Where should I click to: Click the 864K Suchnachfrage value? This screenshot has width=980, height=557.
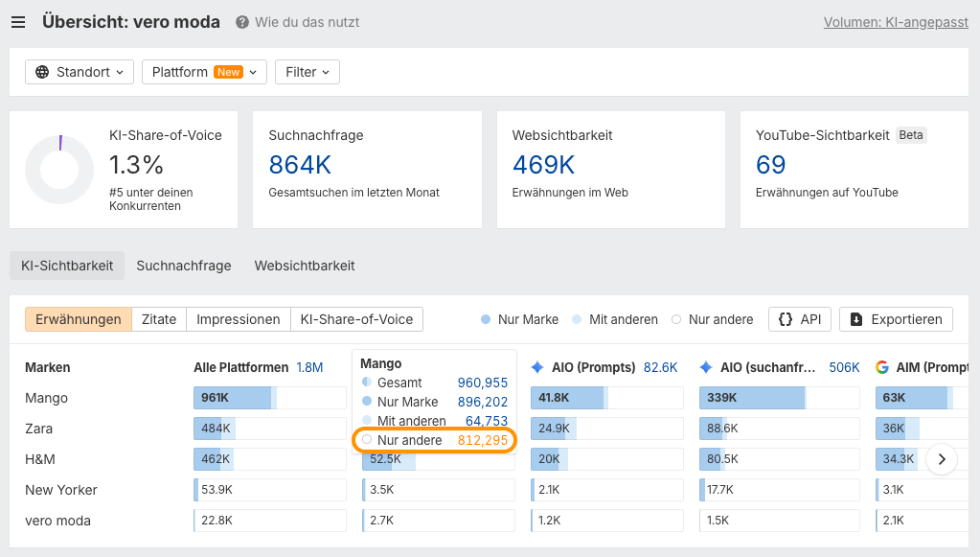pyautogui.click(x=300, y=165)
